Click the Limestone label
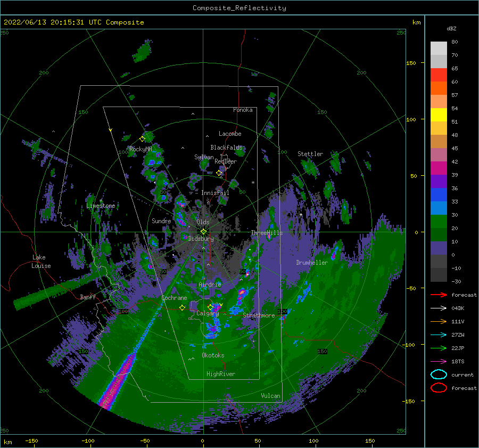This screenshot has height=448, width=479. [101, 206]
